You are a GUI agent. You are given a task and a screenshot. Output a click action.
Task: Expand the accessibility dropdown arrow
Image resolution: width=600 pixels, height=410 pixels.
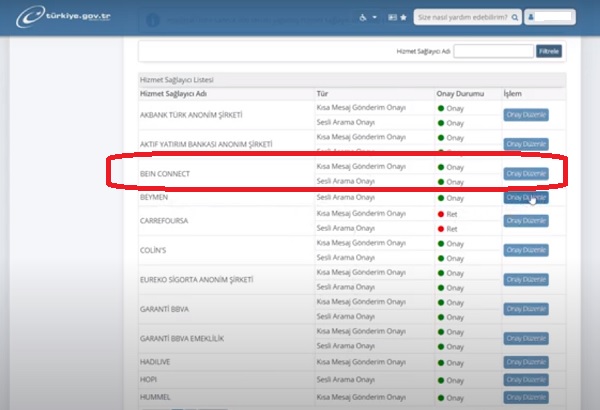click(375, 17)
